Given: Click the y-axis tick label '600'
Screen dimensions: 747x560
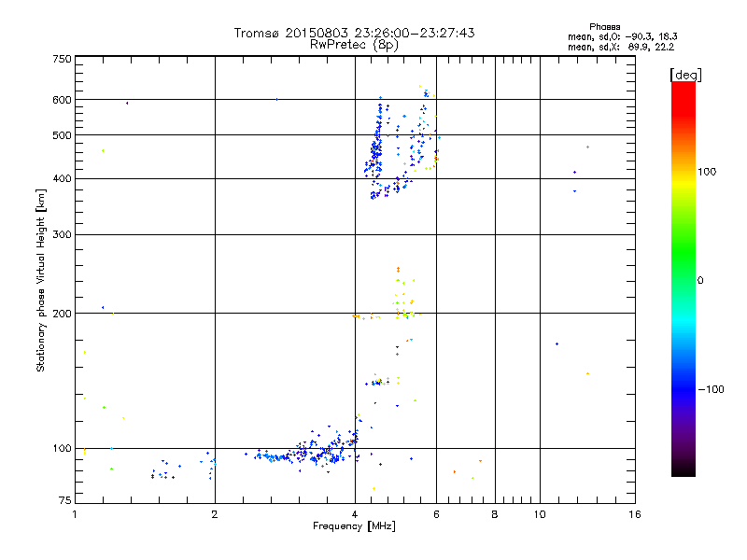Looking at the screenshot, I should coord(62,100).
